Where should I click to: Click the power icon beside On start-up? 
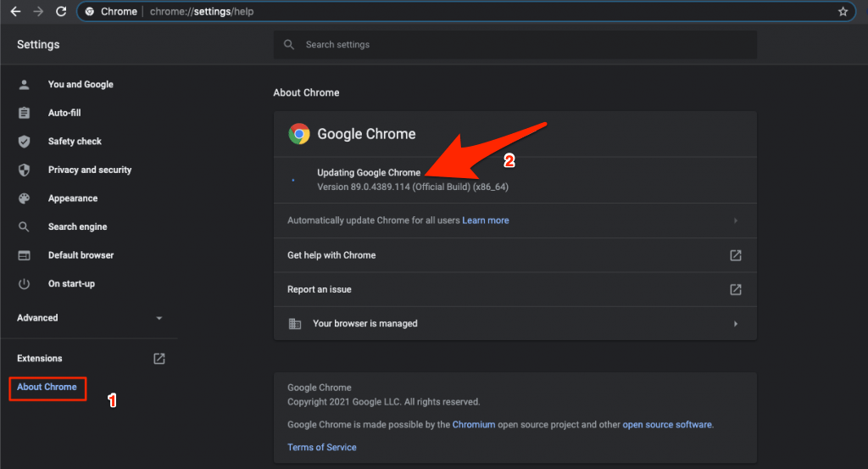point(24,284)
